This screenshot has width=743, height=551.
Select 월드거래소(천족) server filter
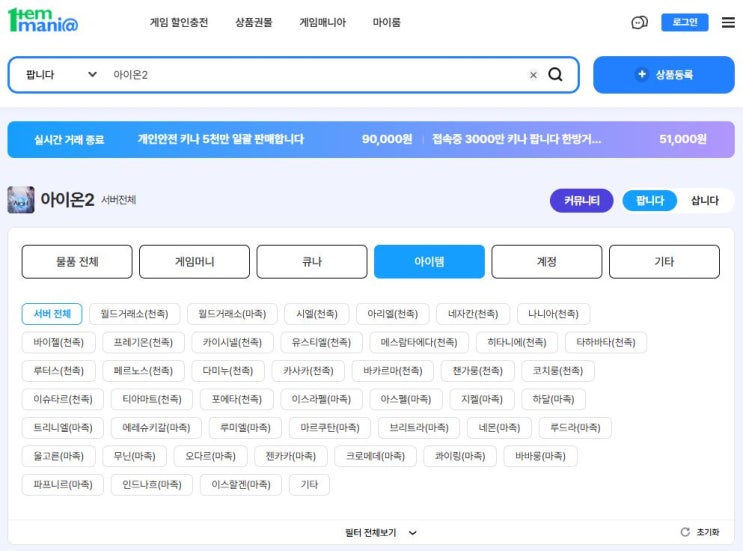pyautogui.click(x=135, y=314)
